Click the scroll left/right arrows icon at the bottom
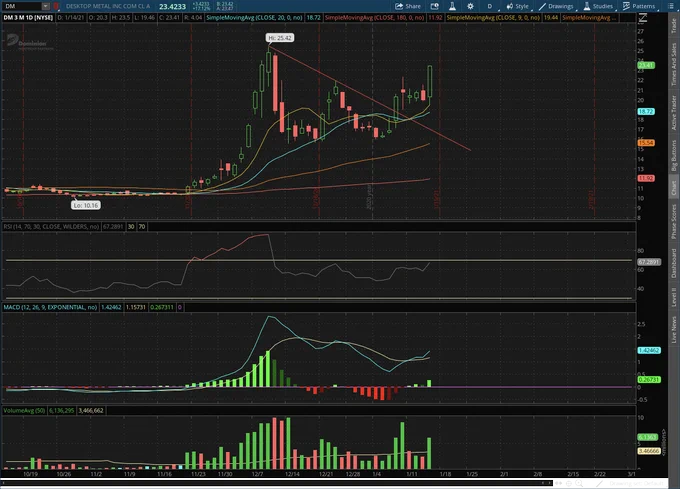680x489 pixels. (559, 483)
